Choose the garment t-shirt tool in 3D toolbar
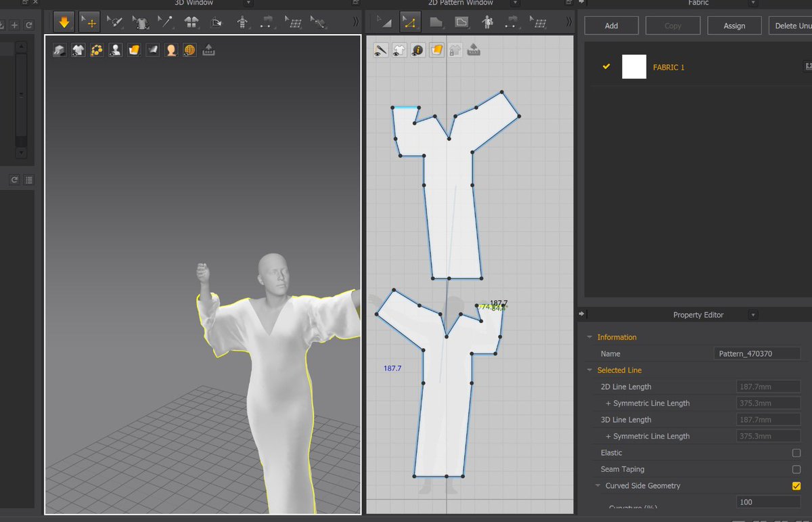This screenshot has width=812, height=522. click(x=141, y=22)
